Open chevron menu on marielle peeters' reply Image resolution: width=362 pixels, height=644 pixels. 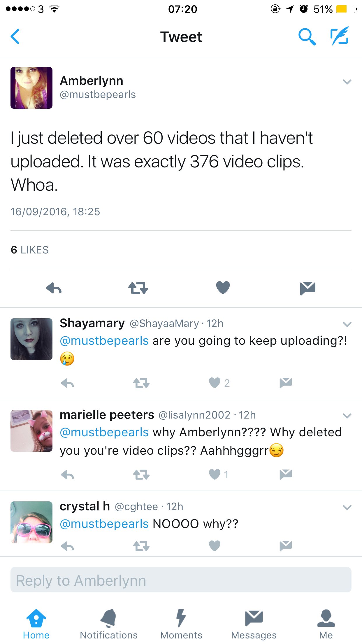(347, 416)
